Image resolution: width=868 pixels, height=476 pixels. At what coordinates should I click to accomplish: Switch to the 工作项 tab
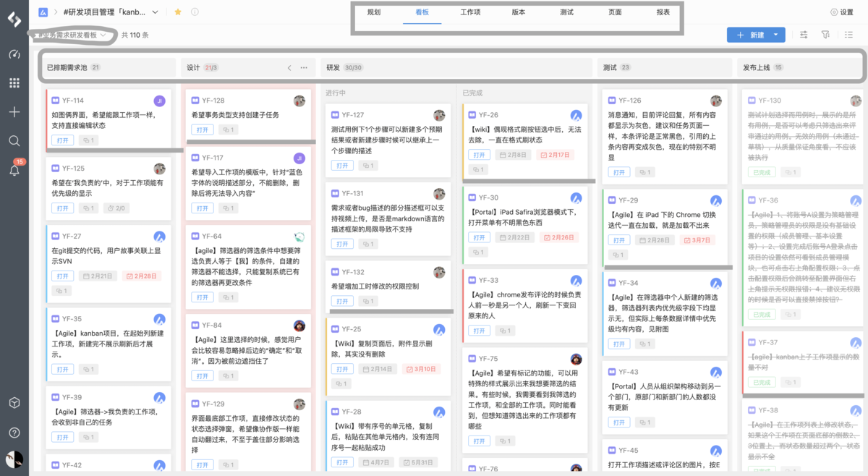(471, 12)
